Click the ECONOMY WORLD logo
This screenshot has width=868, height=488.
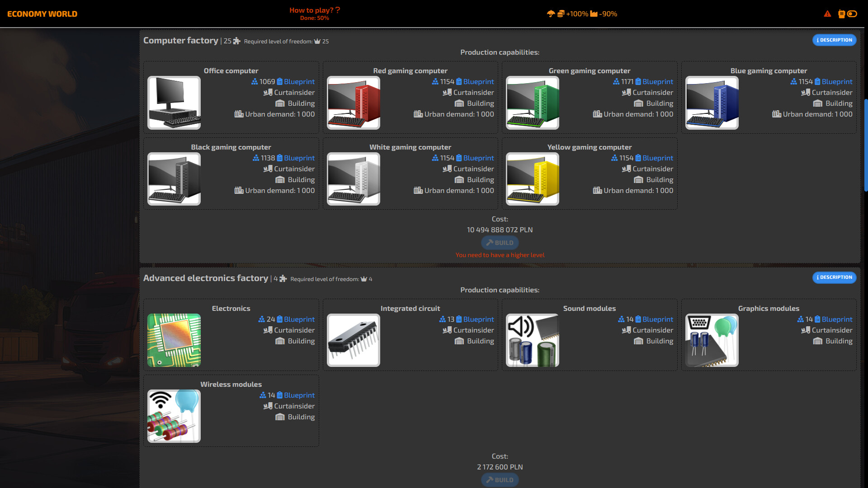point(42,14)
